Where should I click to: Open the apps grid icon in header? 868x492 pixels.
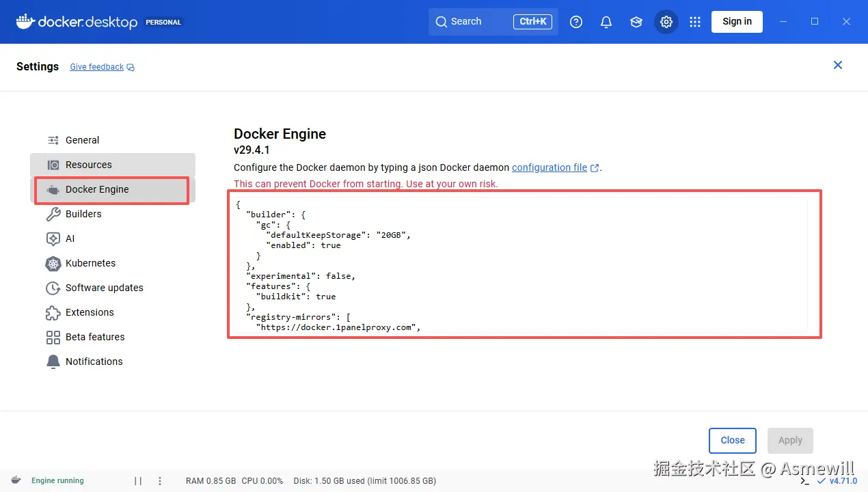(x=695, y=22)
